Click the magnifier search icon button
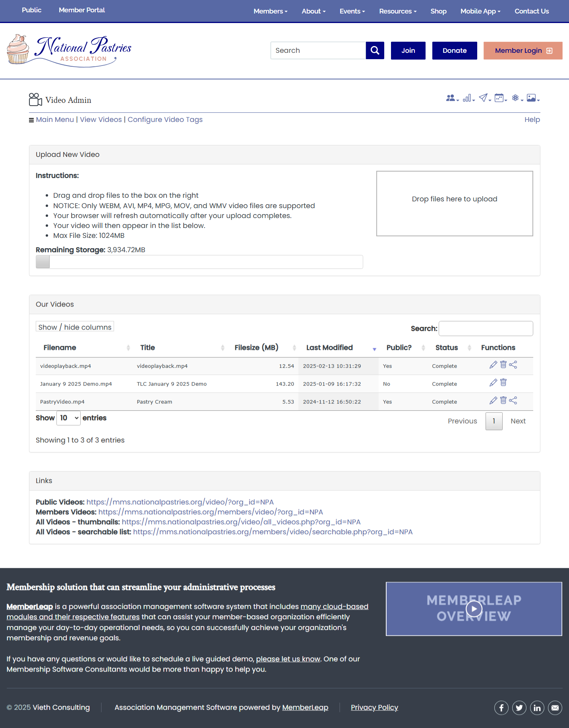Screen dimensions: 569x728 point(375,50)
